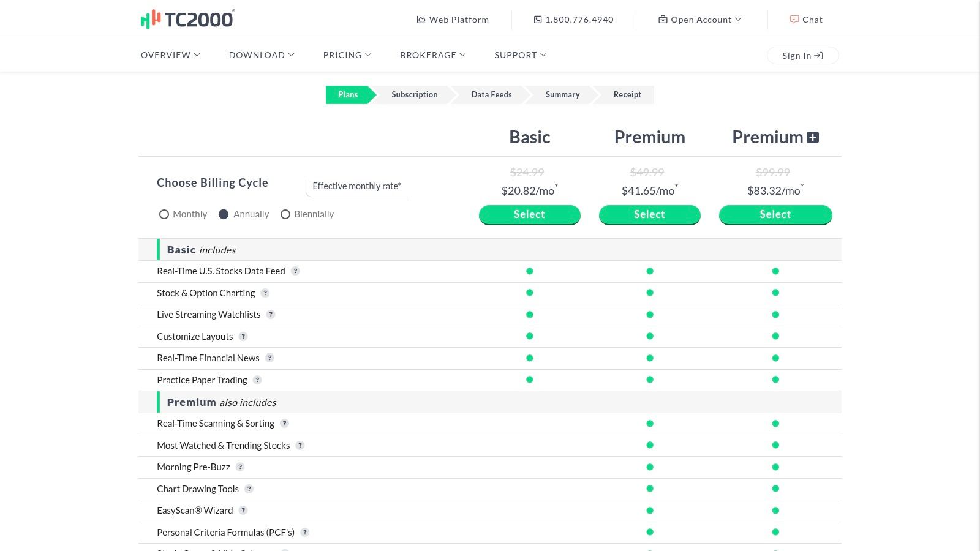Screen dimensions: 980x551
Task: Click the strikethrough $49.99 price
Action: (x=647, y=173)
